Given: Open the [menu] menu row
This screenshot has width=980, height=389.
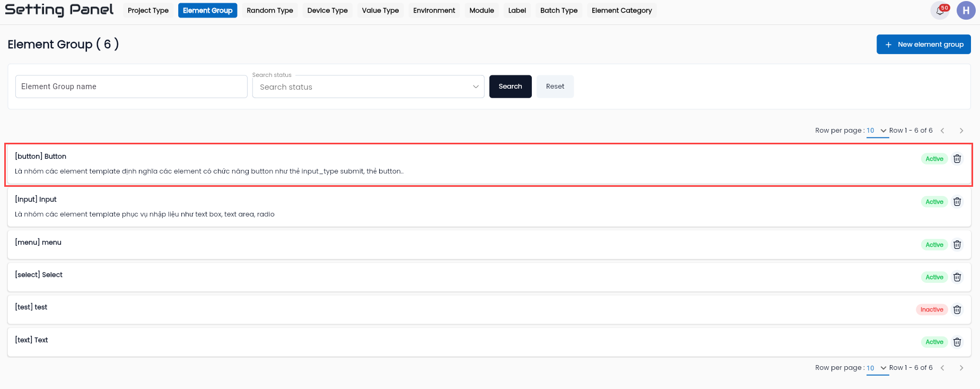Looking at the screenshot, I should (489, 245).
